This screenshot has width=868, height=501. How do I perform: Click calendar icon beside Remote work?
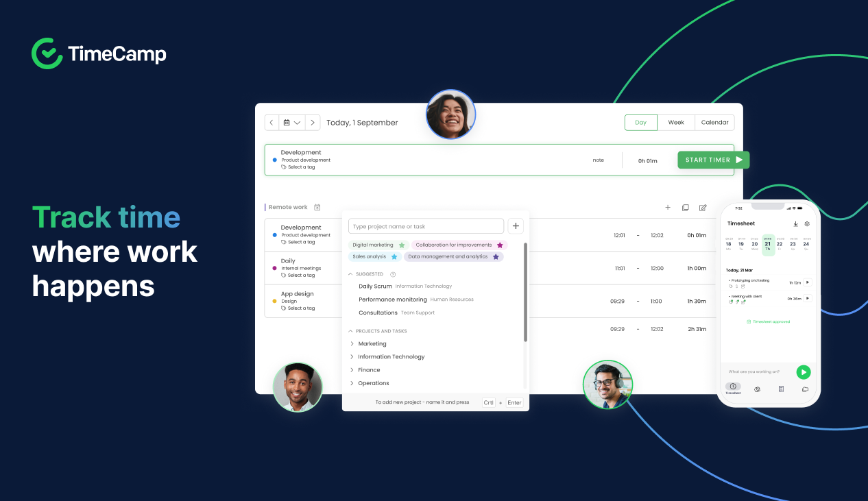point(317,207)
